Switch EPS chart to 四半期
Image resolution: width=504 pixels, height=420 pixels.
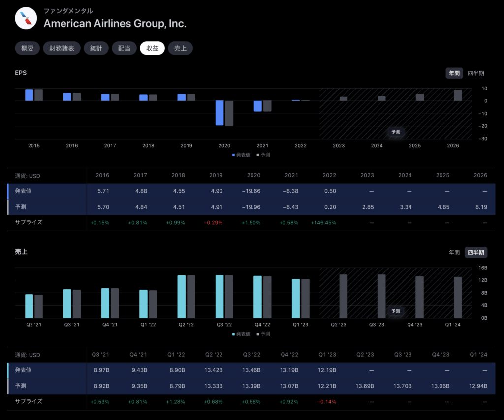coord(476,73)
